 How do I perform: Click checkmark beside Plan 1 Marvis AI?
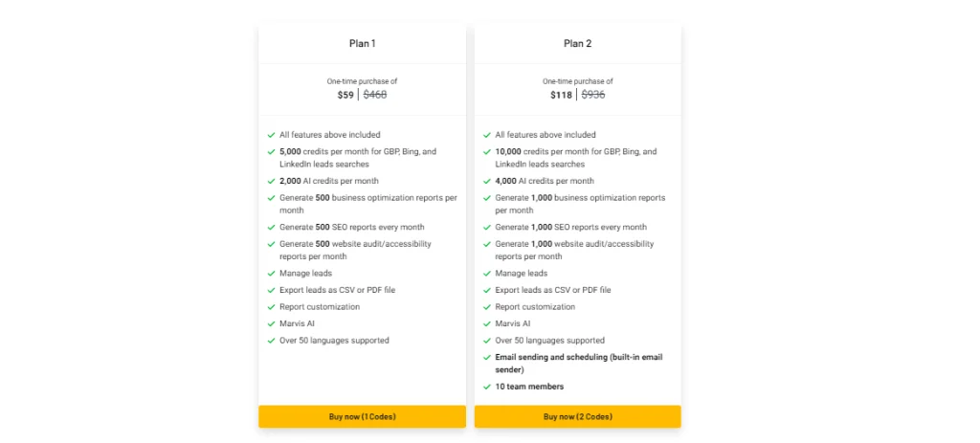point(272,324)
